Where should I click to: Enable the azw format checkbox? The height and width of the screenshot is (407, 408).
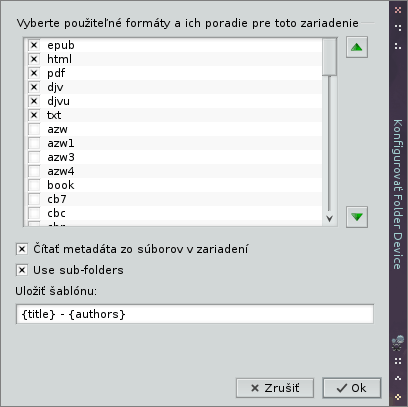pyautogui.click(x=34, y=129)
